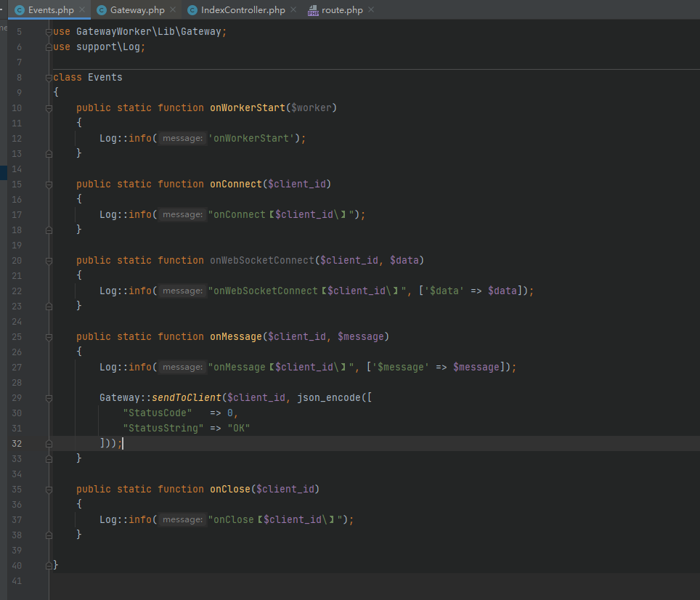Click the "StatusString" array key
This screenshot has height=600, width=700.
point(163,428)
